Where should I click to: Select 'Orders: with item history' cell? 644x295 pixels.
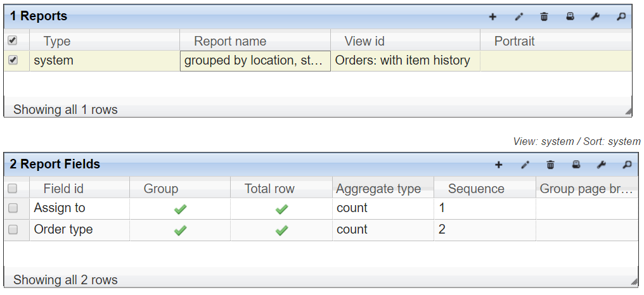tap(406, 61)
